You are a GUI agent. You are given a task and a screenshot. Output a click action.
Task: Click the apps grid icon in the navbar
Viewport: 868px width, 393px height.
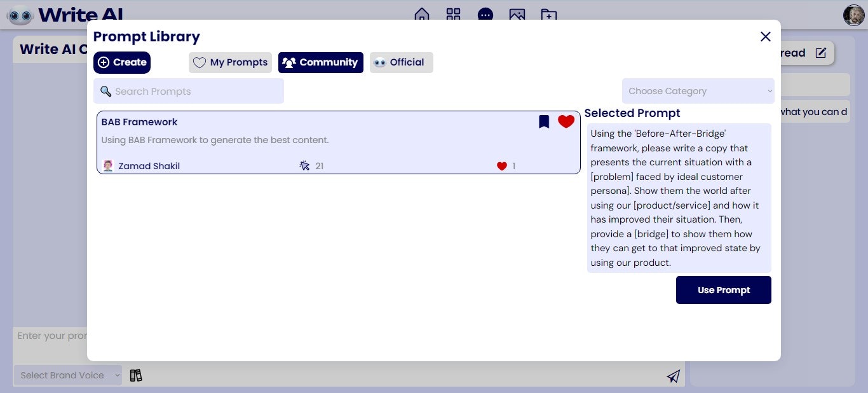pos(453,15)
